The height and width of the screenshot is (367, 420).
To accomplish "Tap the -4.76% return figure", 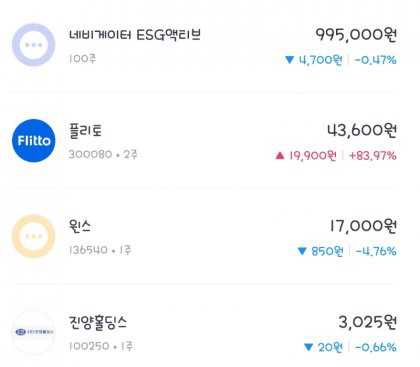I will [x=376, y=251].
